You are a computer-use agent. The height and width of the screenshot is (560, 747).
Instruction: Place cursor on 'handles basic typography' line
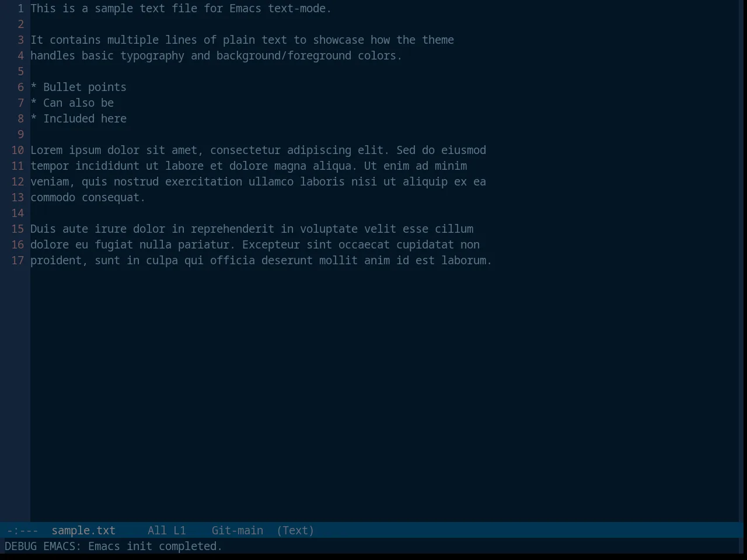217,55
